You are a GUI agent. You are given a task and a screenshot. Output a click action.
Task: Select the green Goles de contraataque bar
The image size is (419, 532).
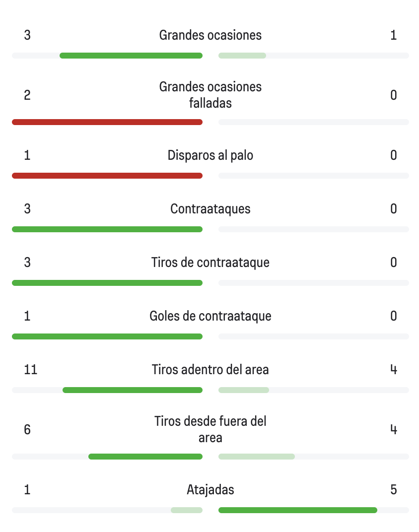[107, 336]
